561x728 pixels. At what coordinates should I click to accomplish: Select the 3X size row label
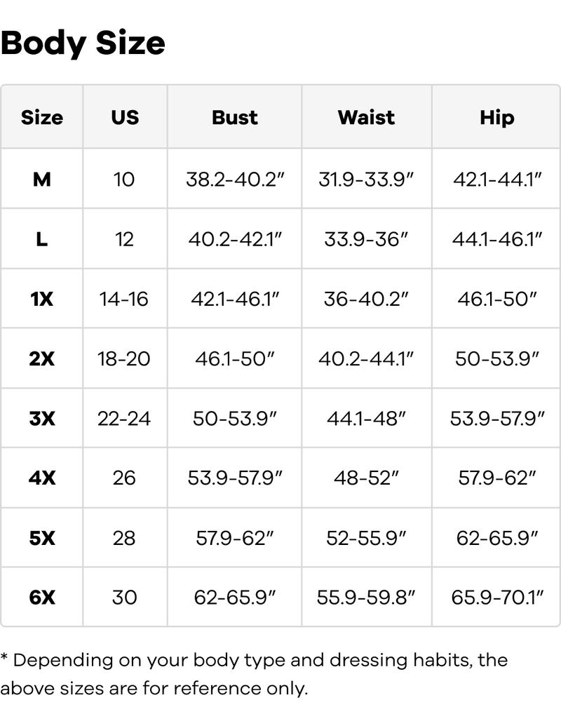point(42,418)
